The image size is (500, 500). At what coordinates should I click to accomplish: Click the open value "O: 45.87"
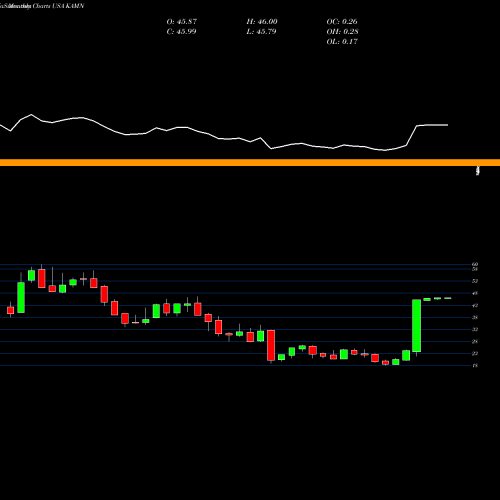[182, 22]
